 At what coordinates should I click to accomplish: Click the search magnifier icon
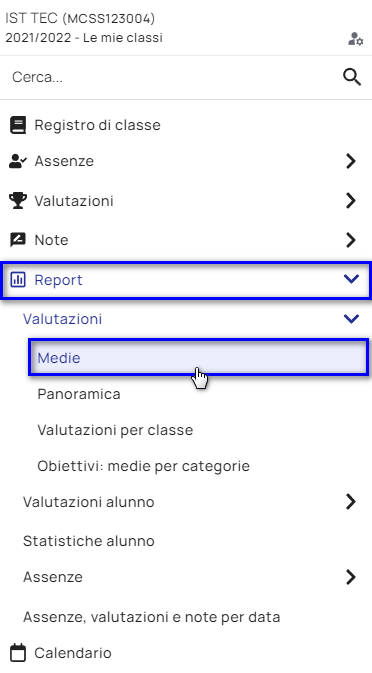352,78
